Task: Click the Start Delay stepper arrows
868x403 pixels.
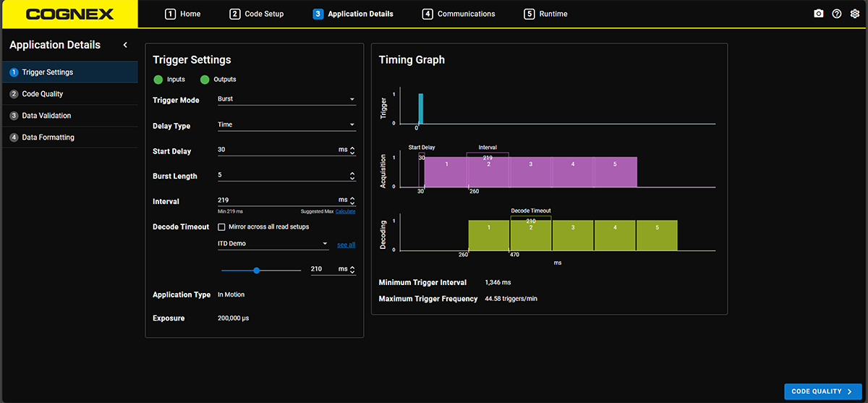Action: pos(352,150)
